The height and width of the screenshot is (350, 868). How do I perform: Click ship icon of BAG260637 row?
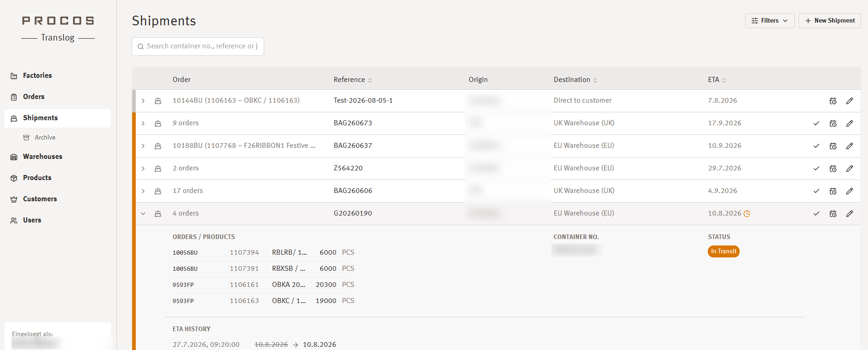158,146
